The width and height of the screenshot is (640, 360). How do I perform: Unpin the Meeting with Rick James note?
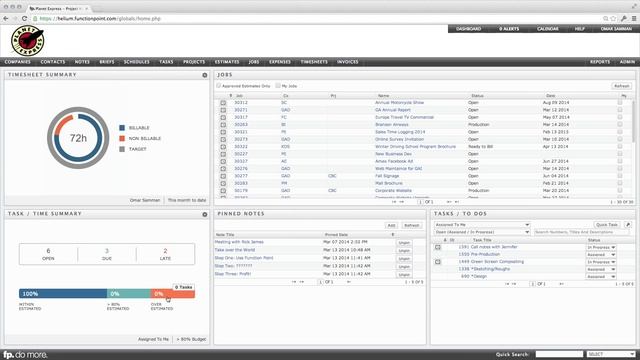click(404, 242)
